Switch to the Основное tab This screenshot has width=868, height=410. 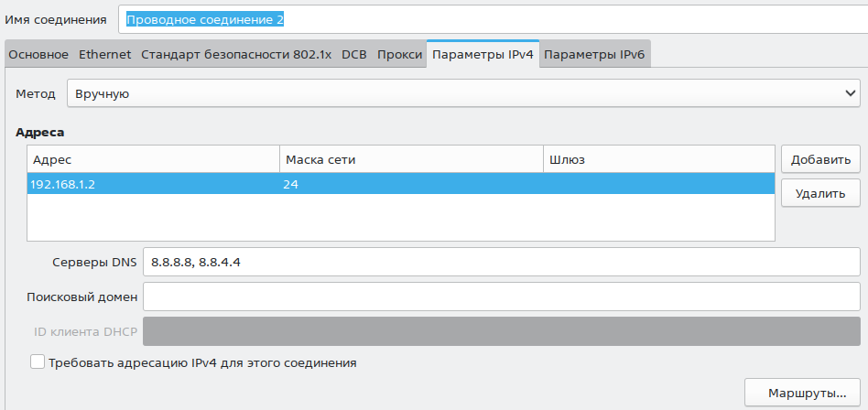(x=38, y=55)
